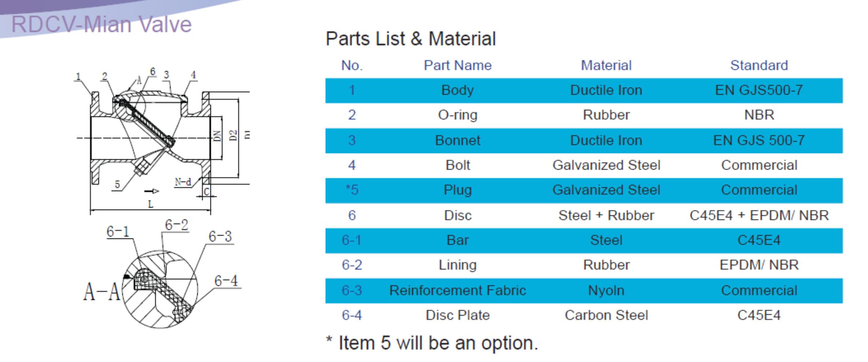The width and height of the screenshot is (868, 362).
Task: Click the Item 5 option footnote
Action: point(432,343)
